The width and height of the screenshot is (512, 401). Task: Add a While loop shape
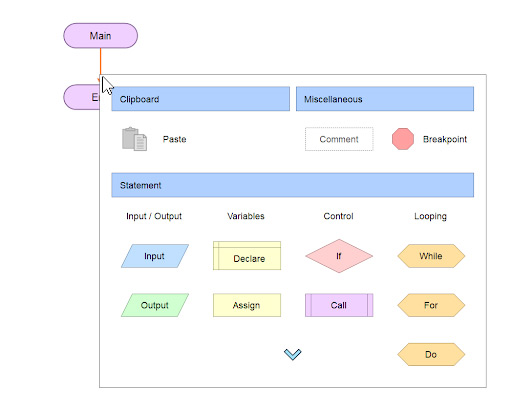[x=431, y=256]
